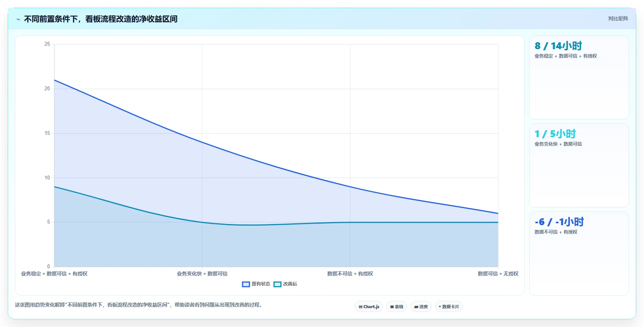Click the chart title 不同前置条件下，看板流程改造的净收益区间
The height and width of the screenshot is (327, 644).
click(x=101, y=19)
